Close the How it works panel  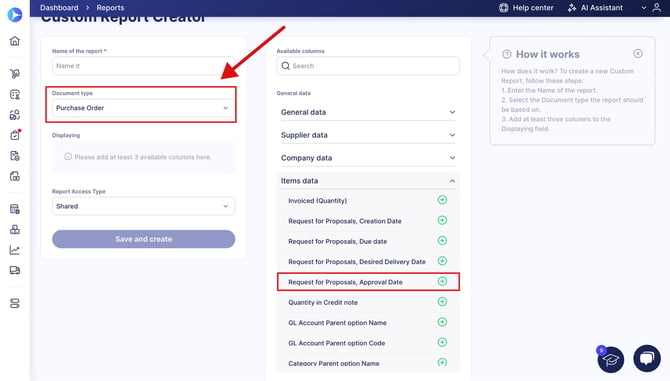(638, 53)
